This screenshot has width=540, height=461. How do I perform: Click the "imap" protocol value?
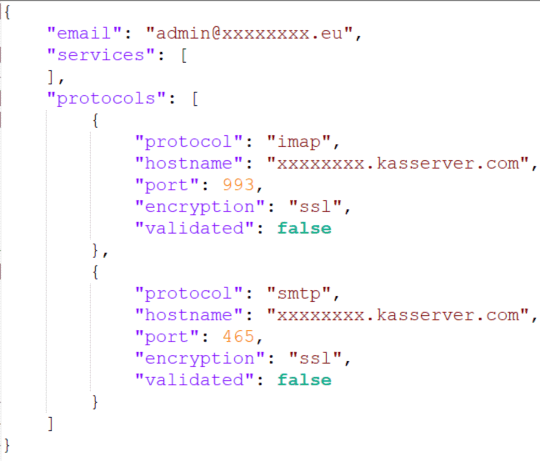point(299,142)
